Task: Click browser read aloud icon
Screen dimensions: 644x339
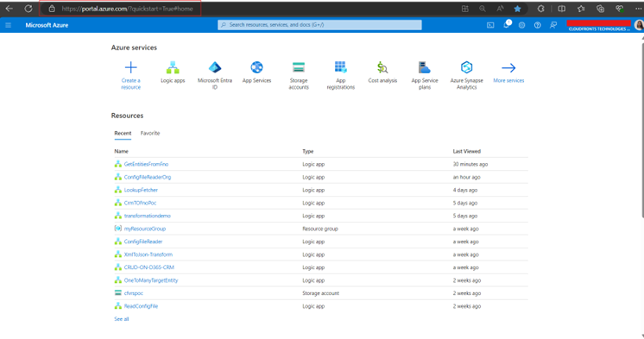Action: click(500, 9)
